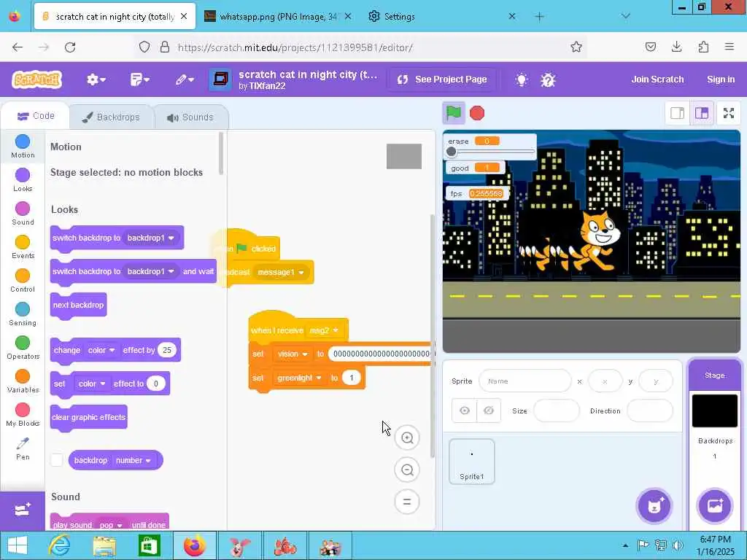
Task: Open author TIXfan22 profile link
Action: click(267, 86)
